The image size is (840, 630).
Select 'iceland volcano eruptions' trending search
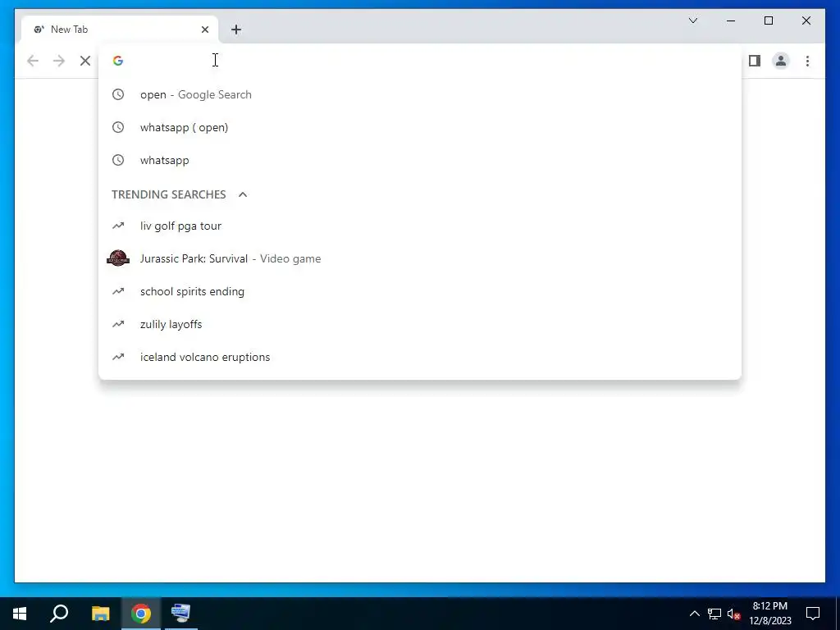tap(420, 357)
